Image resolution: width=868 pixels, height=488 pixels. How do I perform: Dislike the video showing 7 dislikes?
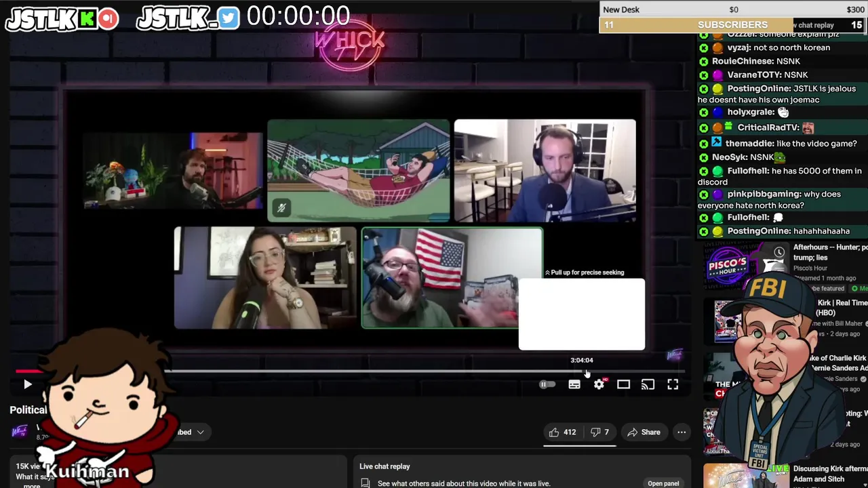click(x=599, y=432)
